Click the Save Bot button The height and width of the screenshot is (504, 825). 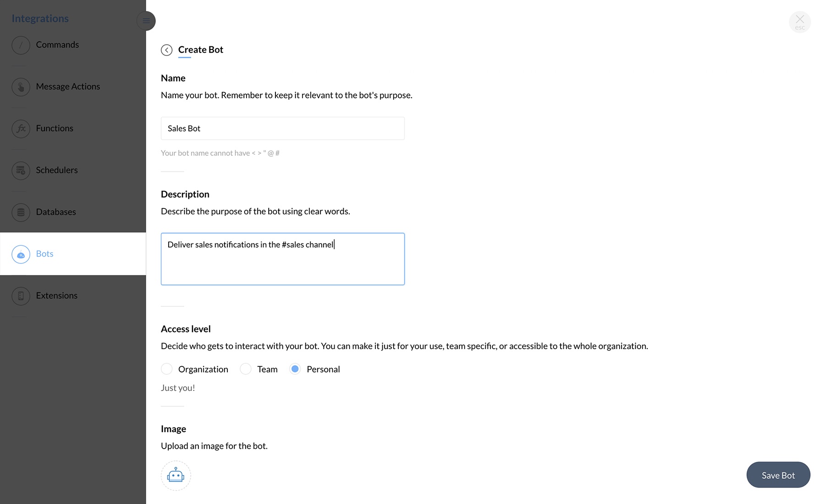[x=778, y=475]
